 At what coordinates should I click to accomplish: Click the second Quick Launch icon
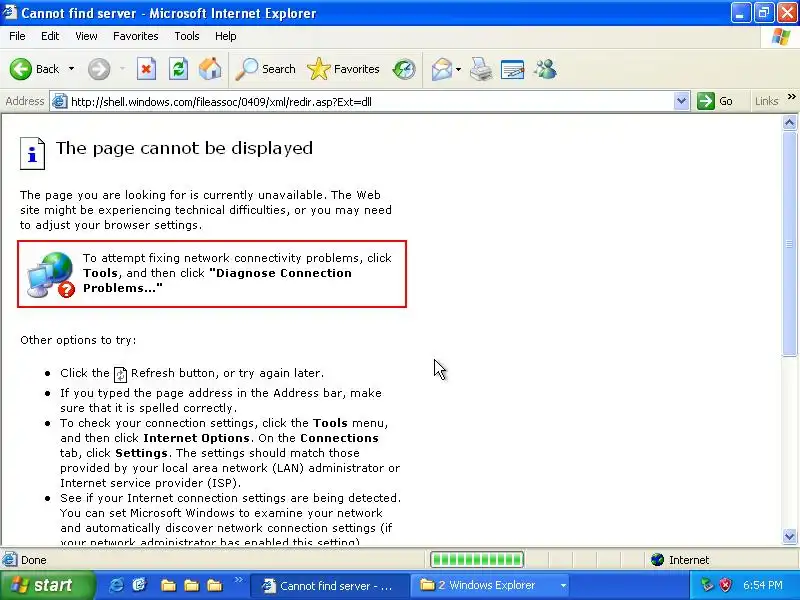[140, 585]
